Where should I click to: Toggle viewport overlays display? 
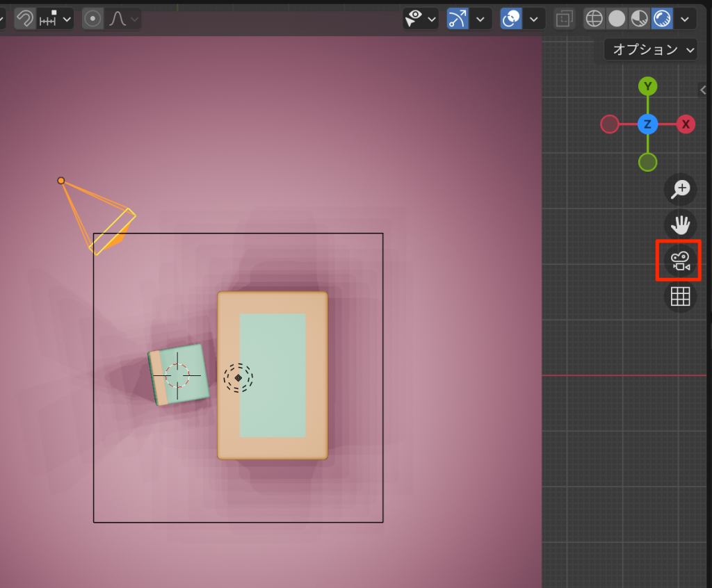511,18
